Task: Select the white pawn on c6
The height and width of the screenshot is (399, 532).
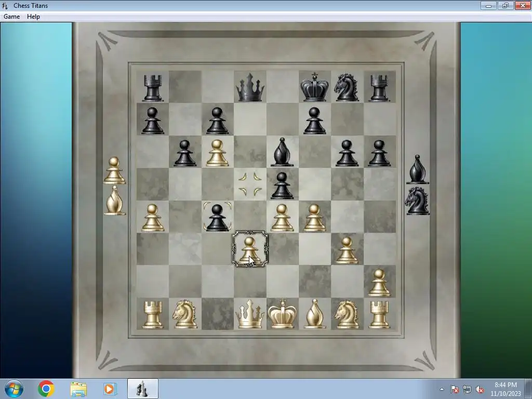Action: (218, 153)
